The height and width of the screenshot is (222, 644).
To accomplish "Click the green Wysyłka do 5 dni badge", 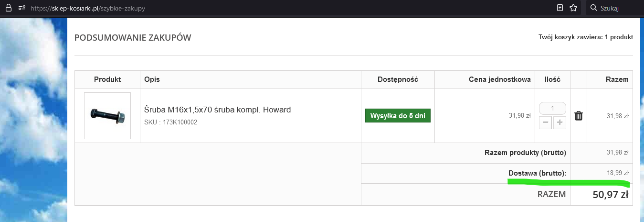I will 398,116.
